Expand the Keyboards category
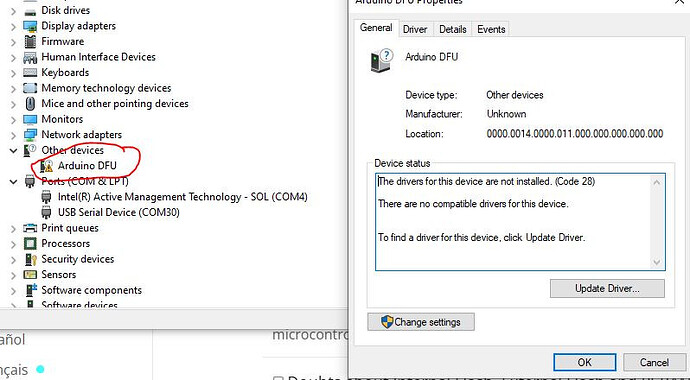The image size is (690, 380). pyautogui.click(x=13, y=73)
